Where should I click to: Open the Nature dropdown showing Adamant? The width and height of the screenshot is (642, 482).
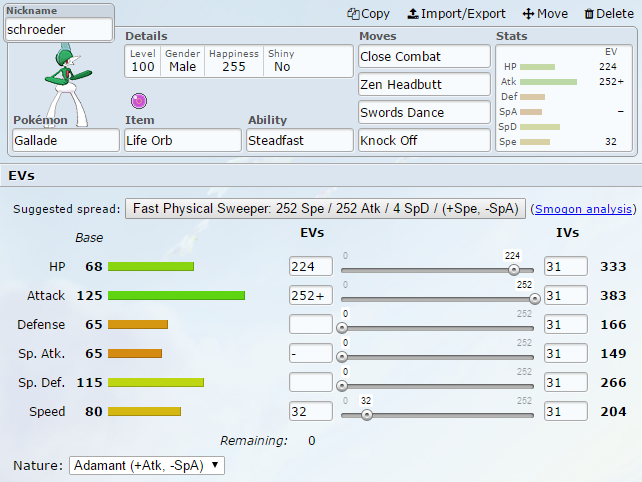pos(147,466)
